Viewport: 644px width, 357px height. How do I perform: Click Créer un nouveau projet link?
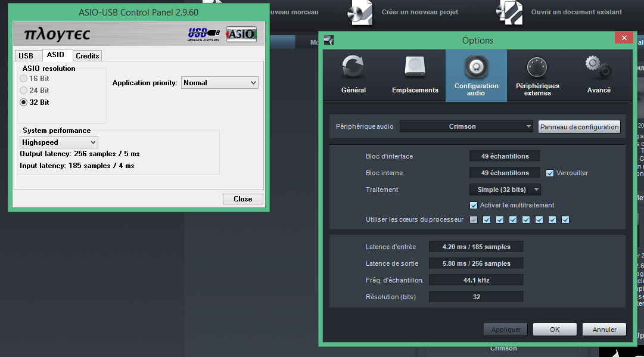coord(420,12)
